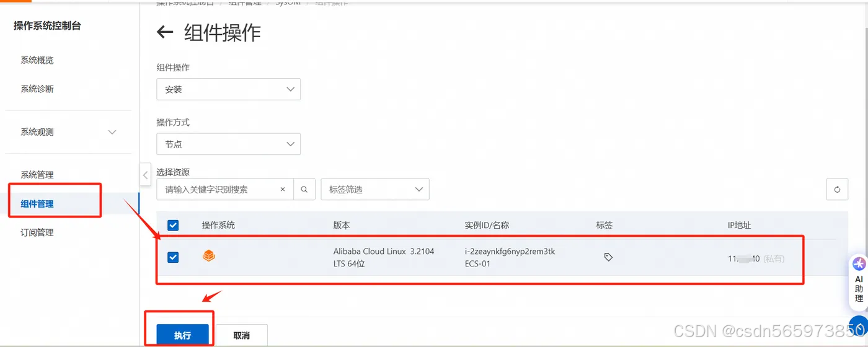Go back using the arrow beside 组件操作

click(x=165, y=32)
